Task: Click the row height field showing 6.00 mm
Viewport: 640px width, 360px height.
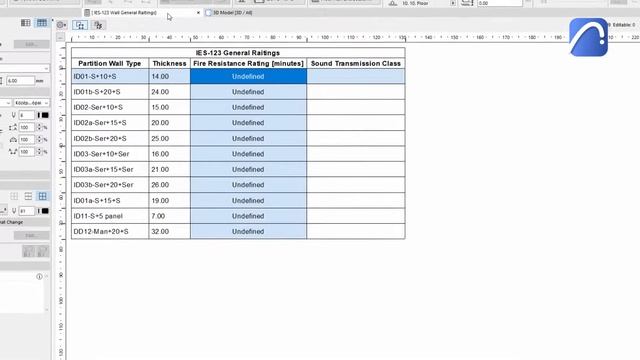Action: tap(20, 81)
